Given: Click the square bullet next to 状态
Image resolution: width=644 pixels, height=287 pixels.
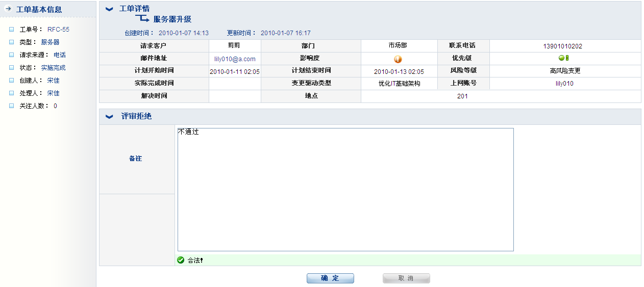Looking at the screenshot, I should pyautogui.click(x=12, y=68).
